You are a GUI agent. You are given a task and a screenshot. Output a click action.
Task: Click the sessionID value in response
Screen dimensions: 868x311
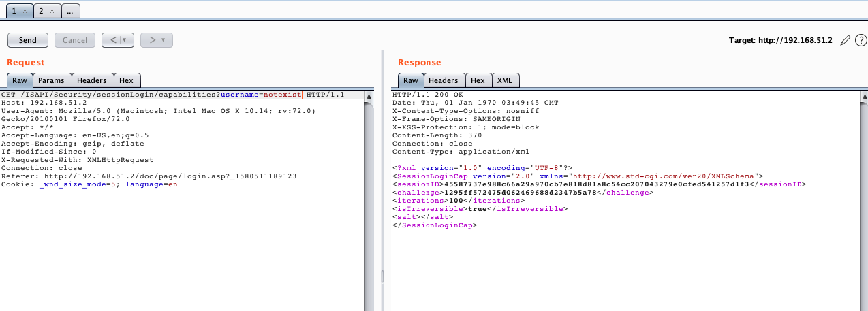(595, 184)
